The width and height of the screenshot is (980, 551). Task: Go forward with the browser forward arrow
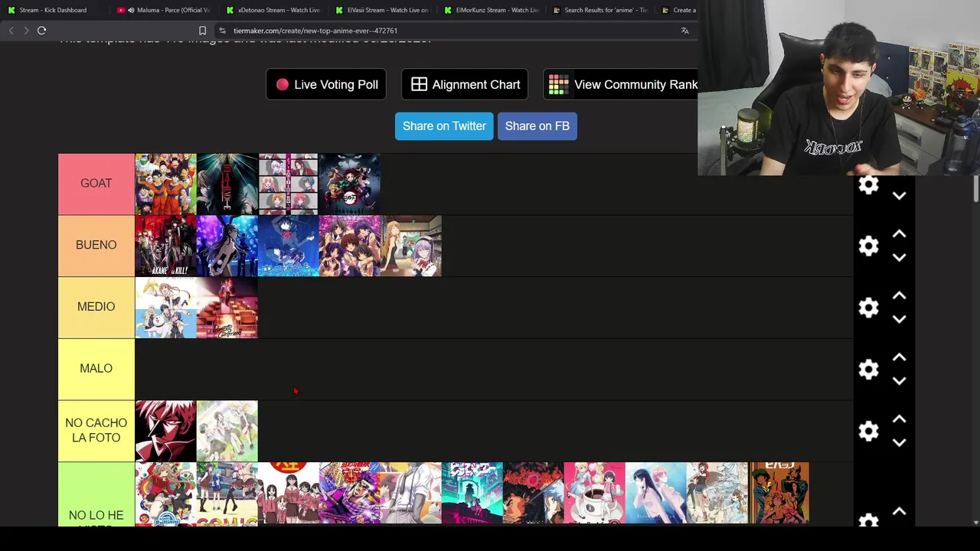pyautogui.click(x=26, y=31)
